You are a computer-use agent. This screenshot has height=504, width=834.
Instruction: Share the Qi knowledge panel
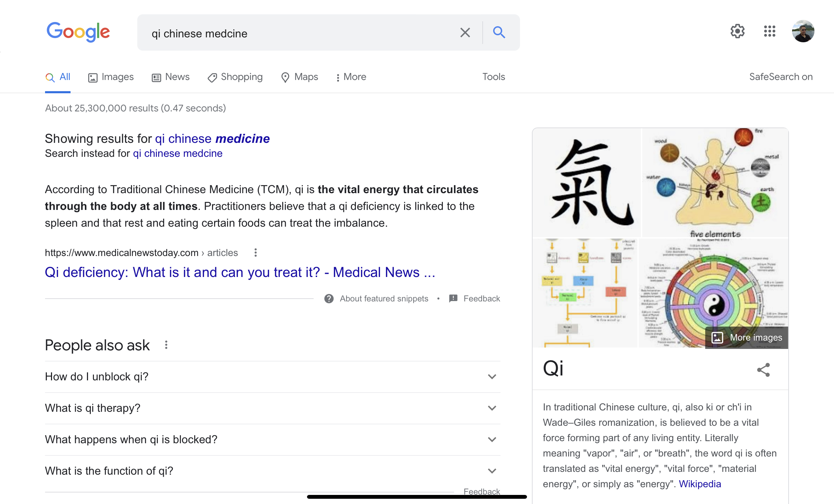tap(763, 370)
